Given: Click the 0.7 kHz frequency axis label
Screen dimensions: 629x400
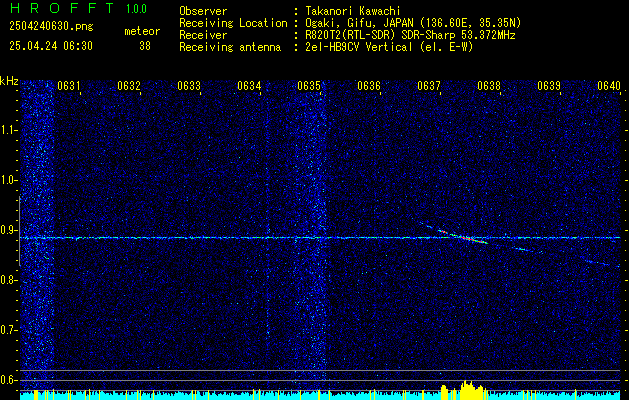Looking at the screenshot, I should 9,330.
